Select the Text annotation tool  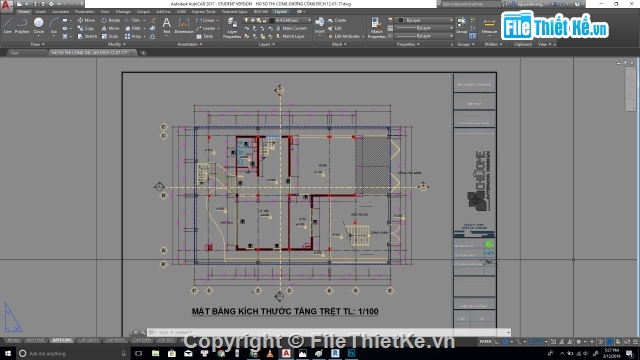click(167, 25)
